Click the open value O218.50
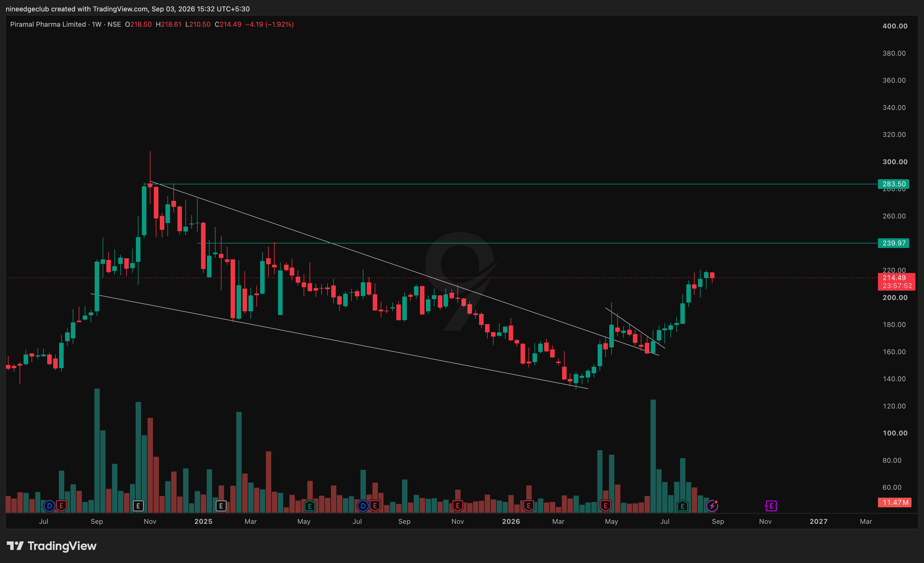924x563 pixels. [x=138, y=24]
